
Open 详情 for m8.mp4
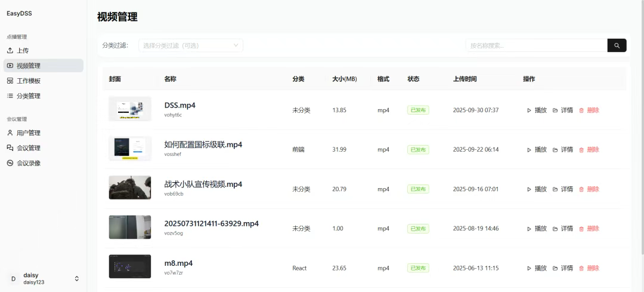(x=563, y=268)
